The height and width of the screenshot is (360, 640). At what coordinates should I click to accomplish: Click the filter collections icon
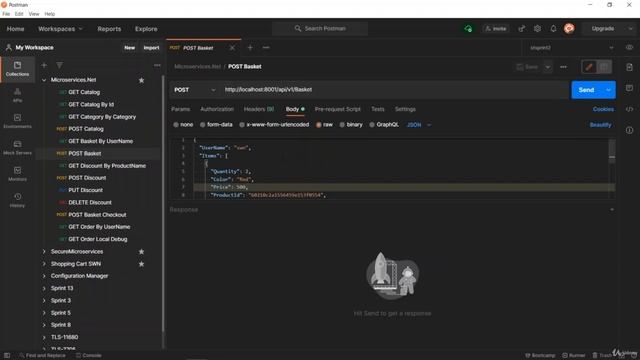(60, 65)
